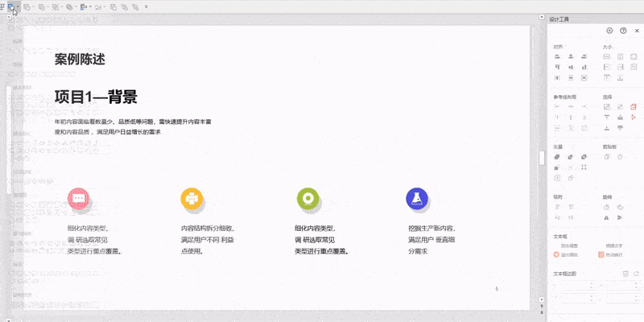Click Align Top in the 对齐 section
644x322 pixels.
point(557,67)
